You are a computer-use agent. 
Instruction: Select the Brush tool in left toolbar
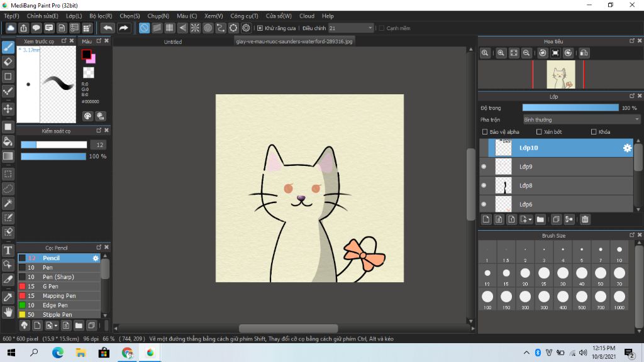(8, 47)
